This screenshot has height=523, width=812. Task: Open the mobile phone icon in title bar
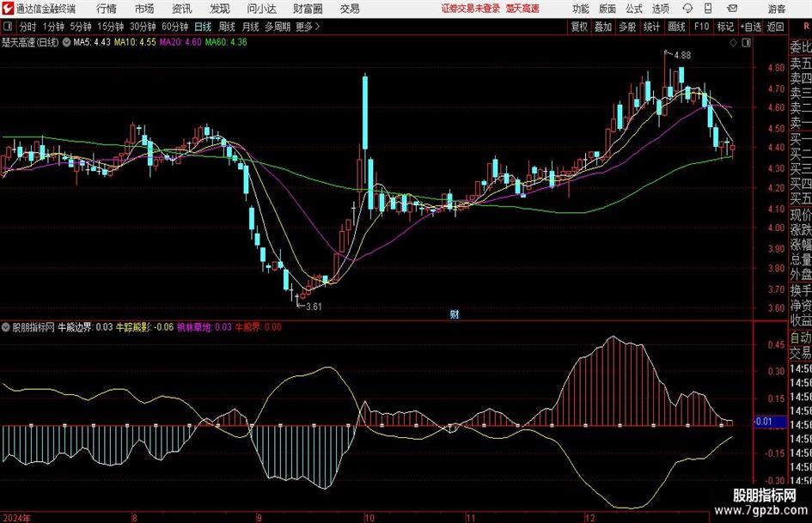pos(708,9)
